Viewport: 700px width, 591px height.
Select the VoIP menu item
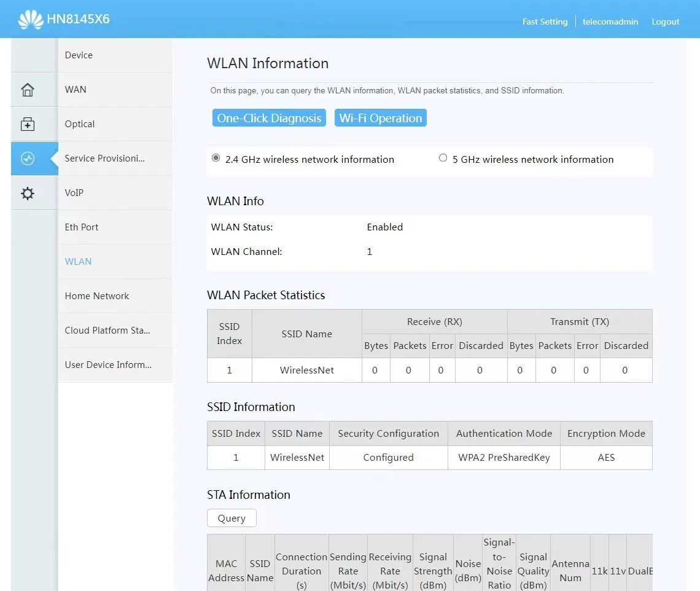pyautogui.click(x=74, y=193)
